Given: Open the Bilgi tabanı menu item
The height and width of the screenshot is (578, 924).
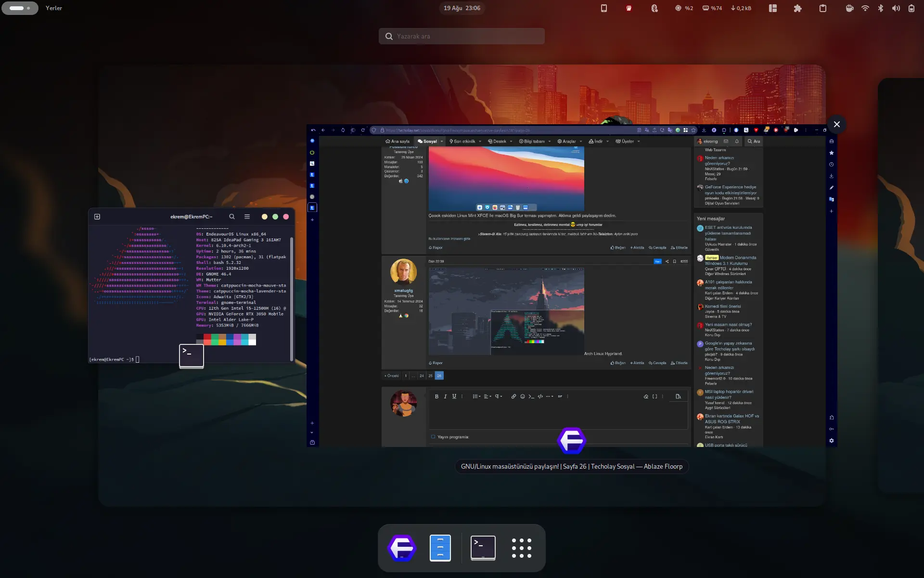Looking at the screenshot, I should point(532,142).
